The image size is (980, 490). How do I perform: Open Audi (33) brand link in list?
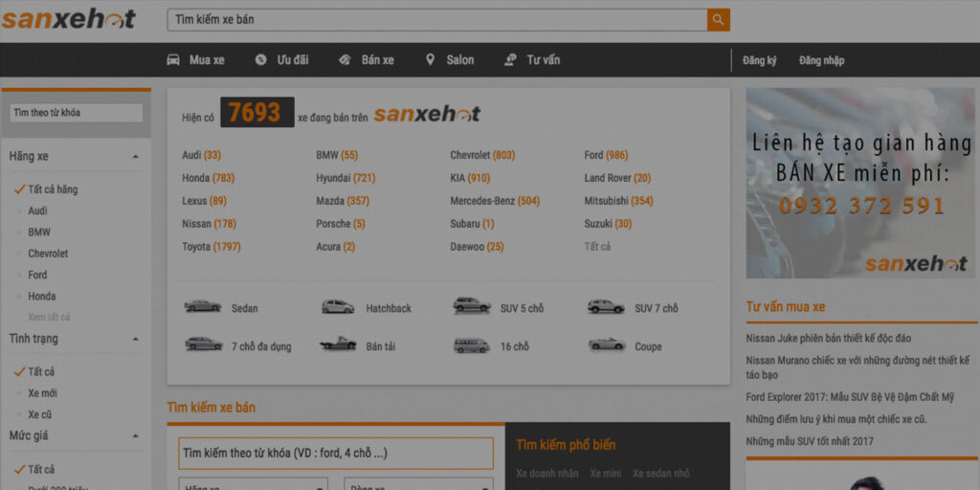click(x=201, y=155)
